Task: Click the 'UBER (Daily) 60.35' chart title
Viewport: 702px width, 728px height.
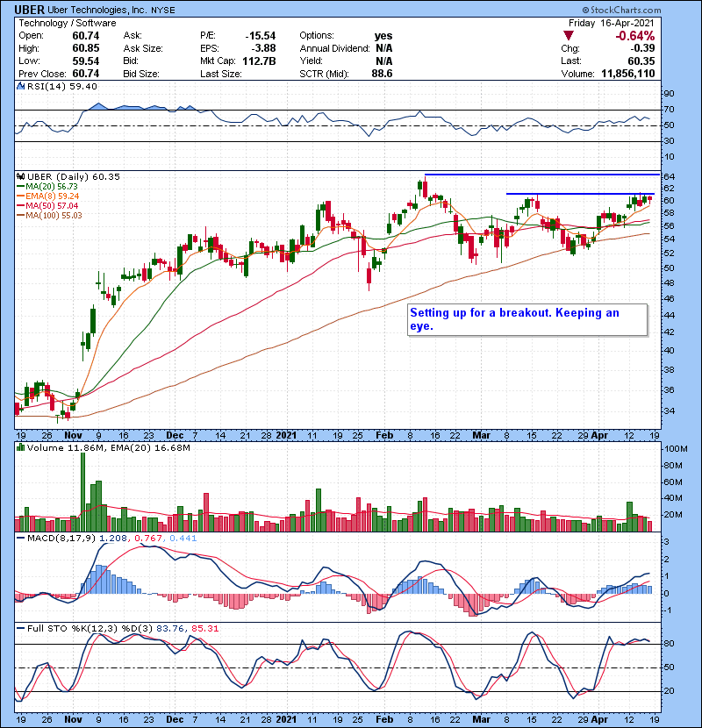Action: click(74, 177)
